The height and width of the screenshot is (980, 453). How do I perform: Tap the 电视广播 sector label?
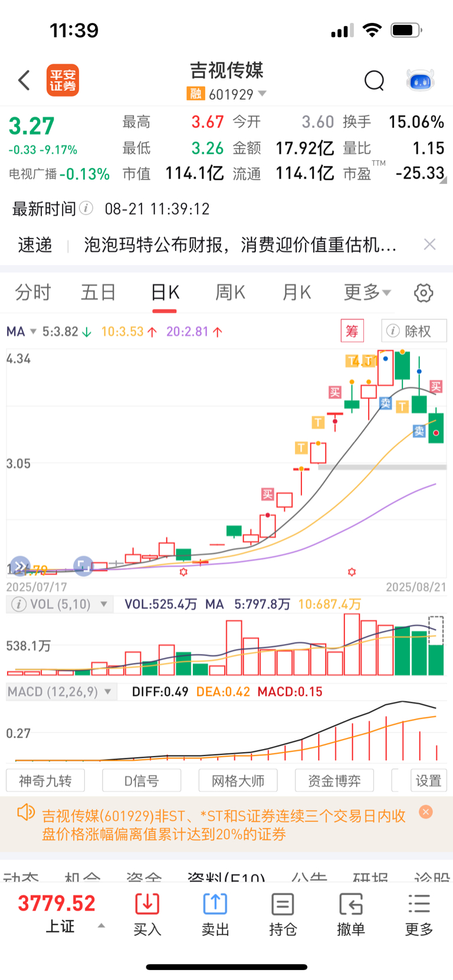click(33, 174)
